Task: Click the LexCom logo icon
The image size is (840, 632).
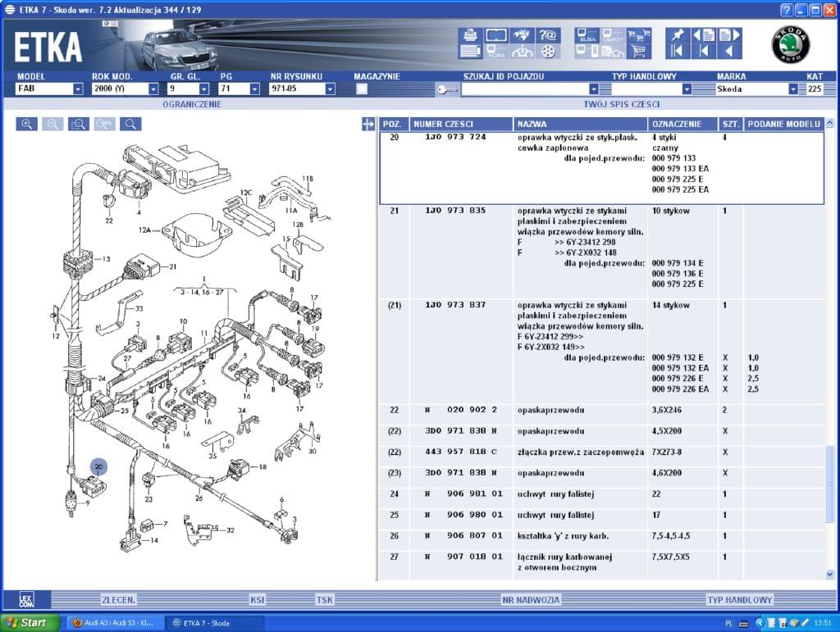Action: tap(26, 600)
